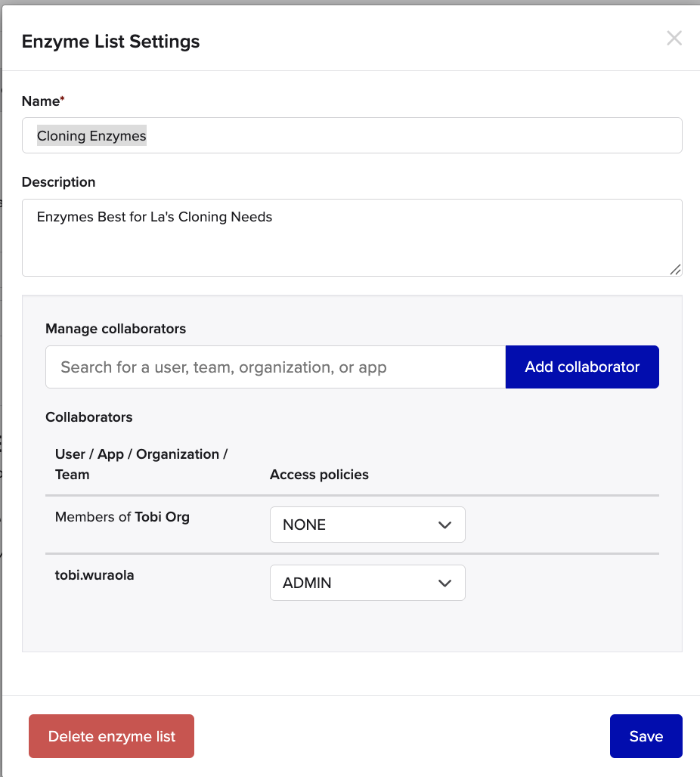The width and height of the screenshot is (700, 777).
Task: Click the Description label
Action: pos(58,182)
